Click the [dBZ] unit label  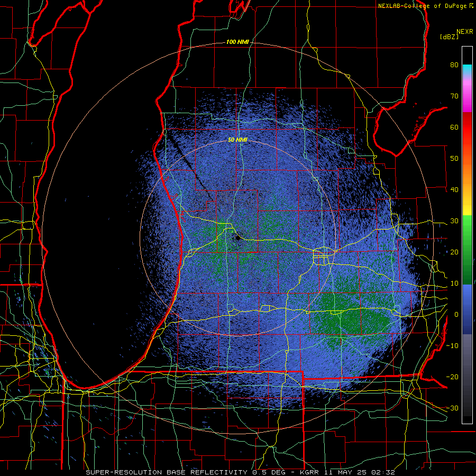tap(449, 36)
